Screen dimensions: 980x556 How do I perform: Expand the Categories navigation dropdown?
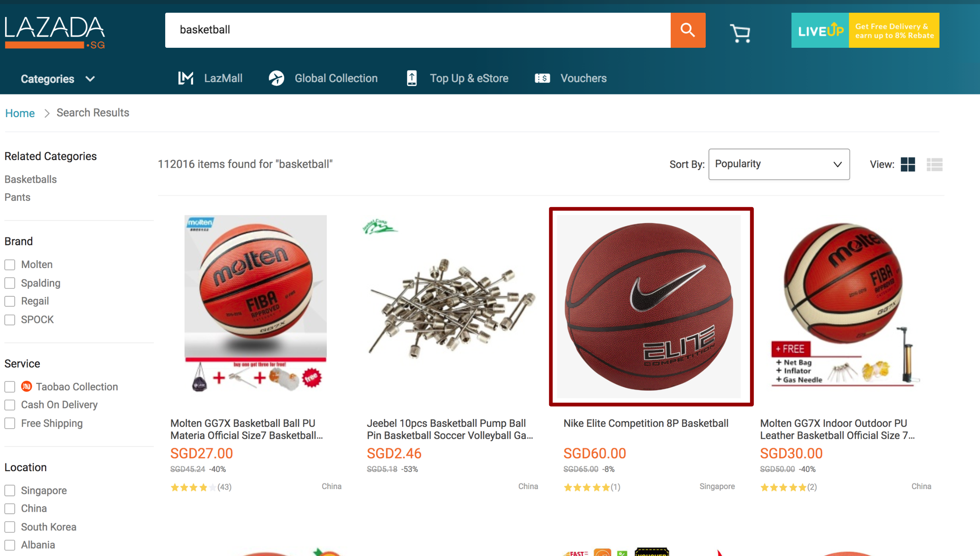(x=57, y=79)
